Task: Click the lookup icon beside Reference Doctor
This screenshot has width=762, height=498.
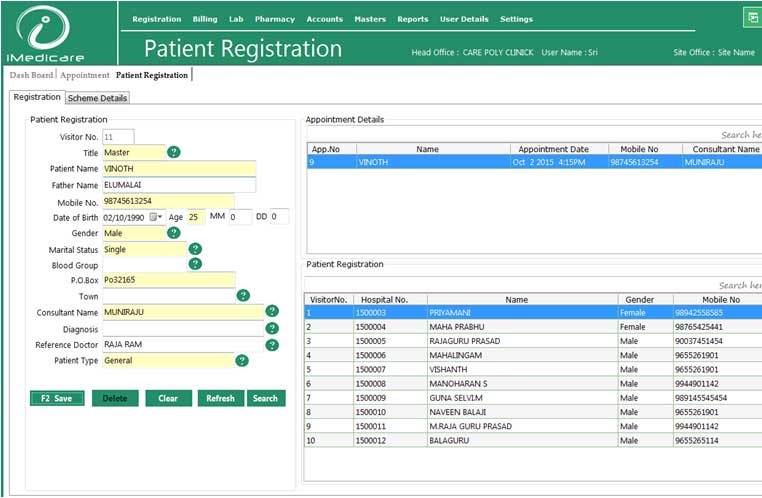Action: (272, 345)
